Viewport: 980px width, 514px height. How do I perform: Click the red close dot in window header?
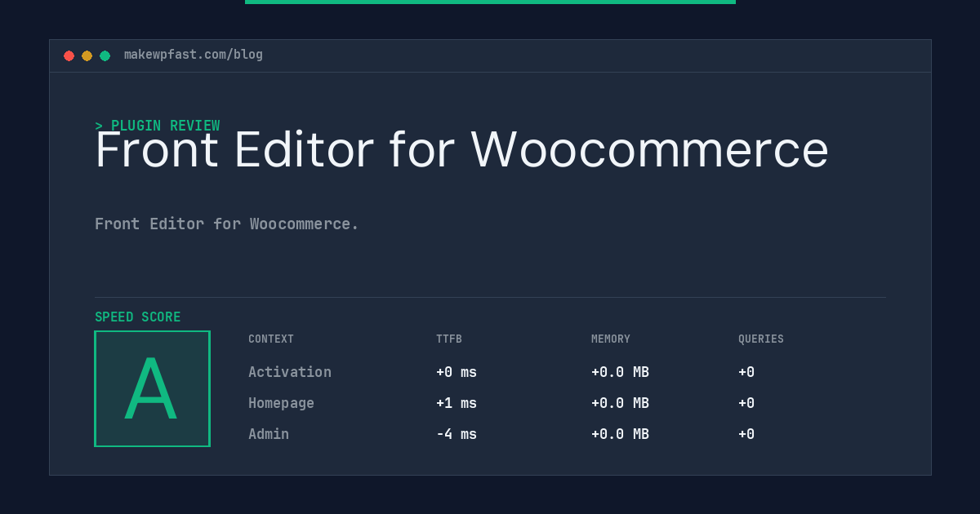(x=69, y=55)
